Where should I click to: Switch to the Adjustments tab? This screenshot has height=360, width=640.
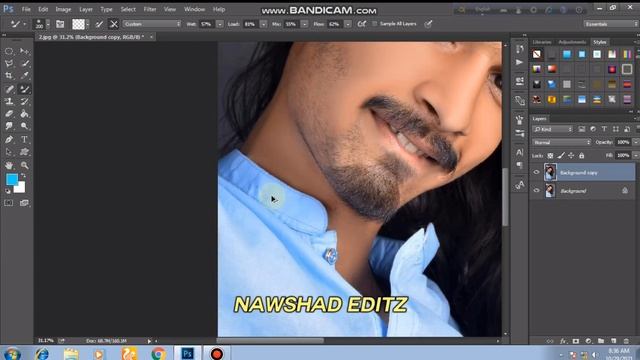pyautogui.click(x=572, y=42)
